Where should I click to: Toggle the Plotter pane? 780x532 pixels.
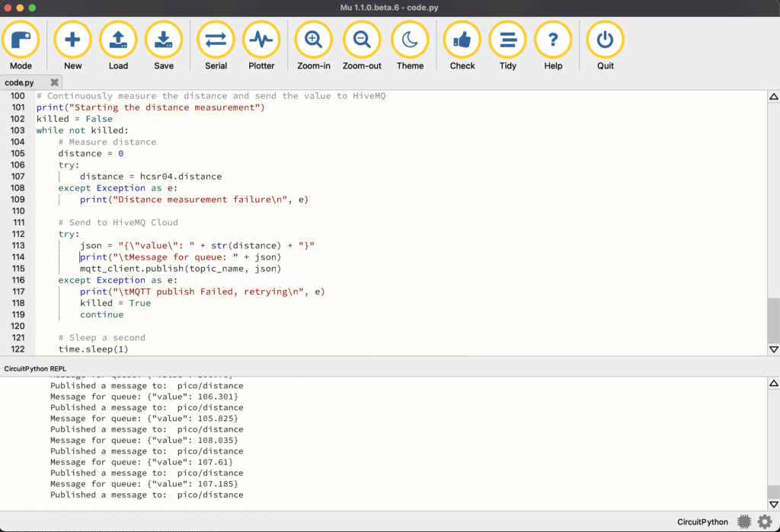pyautogui.click(x=261, y=45)
